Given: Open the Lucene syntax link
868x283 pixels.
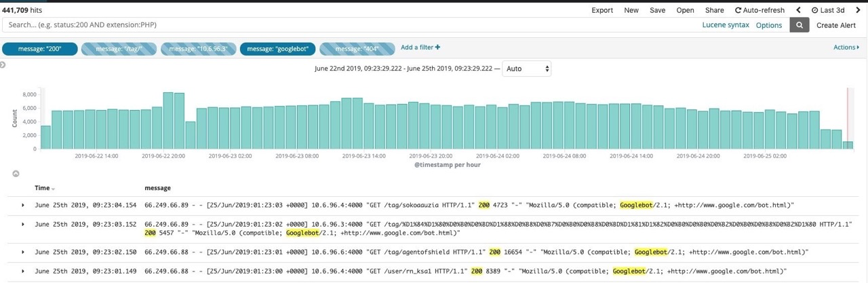Looking at the screenshot, I should (x=726, y=25).
